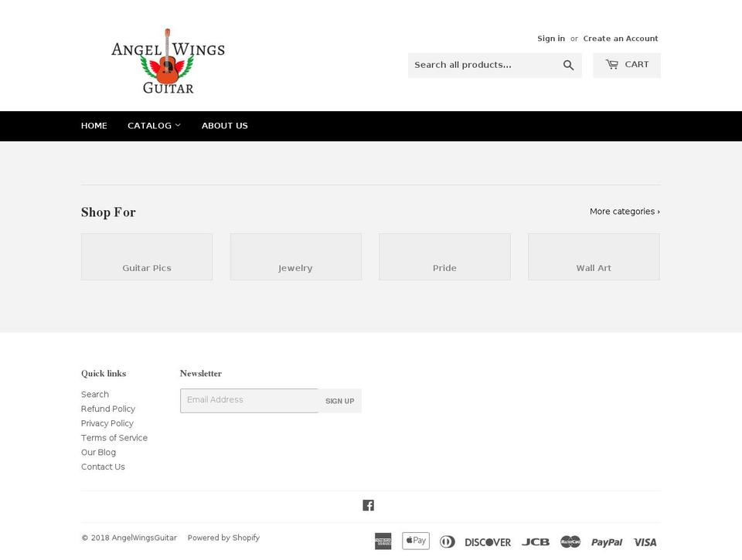Open the Privacy Policy link
The width and height of the screenshot is (742, 560).
tap(107, 423)
